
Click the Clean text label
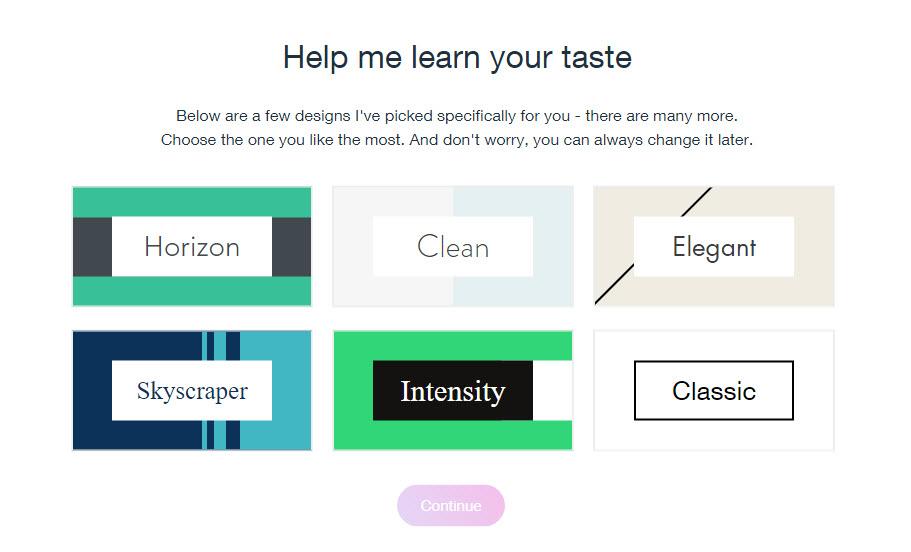pyautogui.click(x=453, y=247)
